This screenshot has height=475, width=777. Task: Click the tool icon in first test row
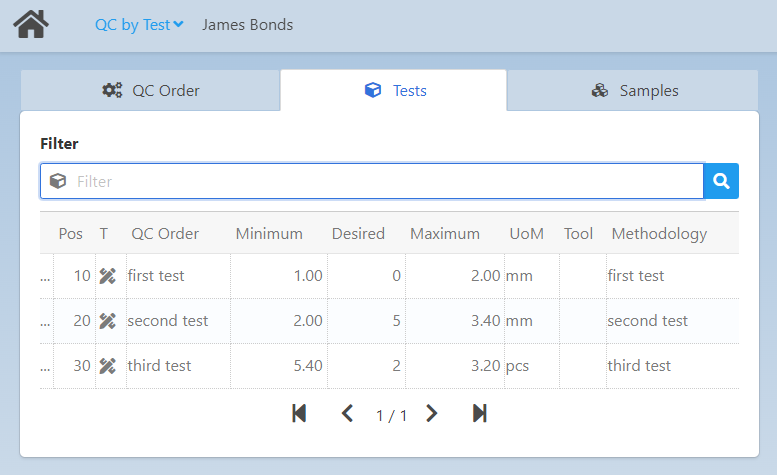(108, 276)
